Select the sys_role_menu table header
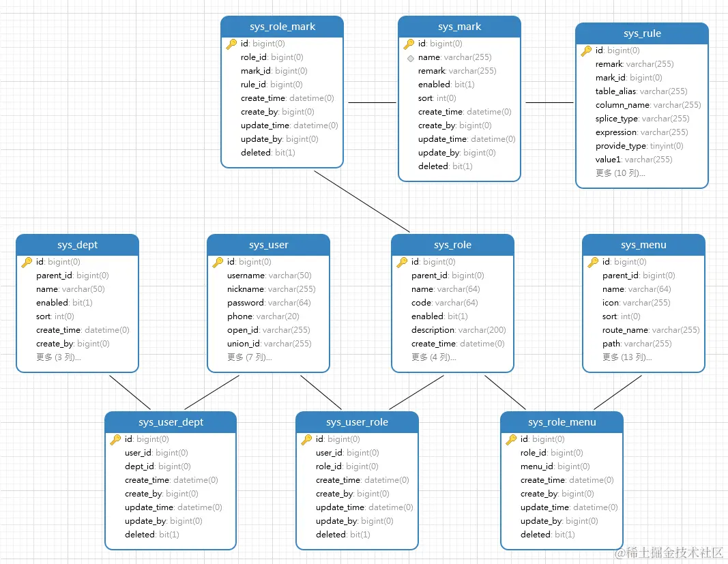This screenshot has width=728, height=564. [562, 422]
